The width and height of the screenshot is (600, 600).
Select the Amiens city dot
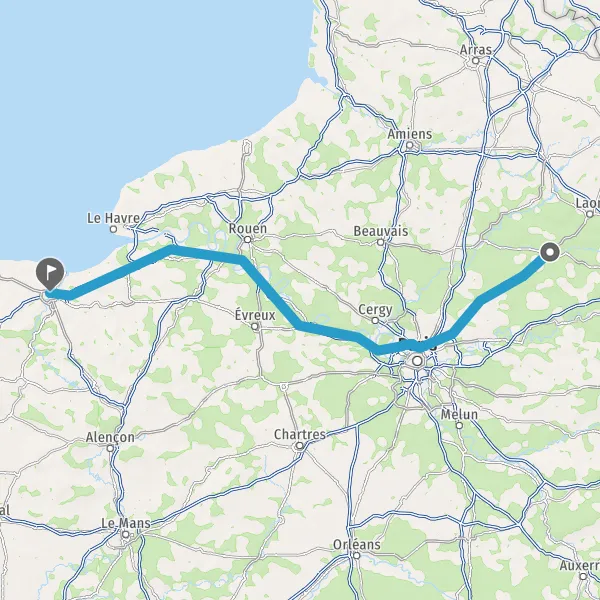tap(409, 145)
